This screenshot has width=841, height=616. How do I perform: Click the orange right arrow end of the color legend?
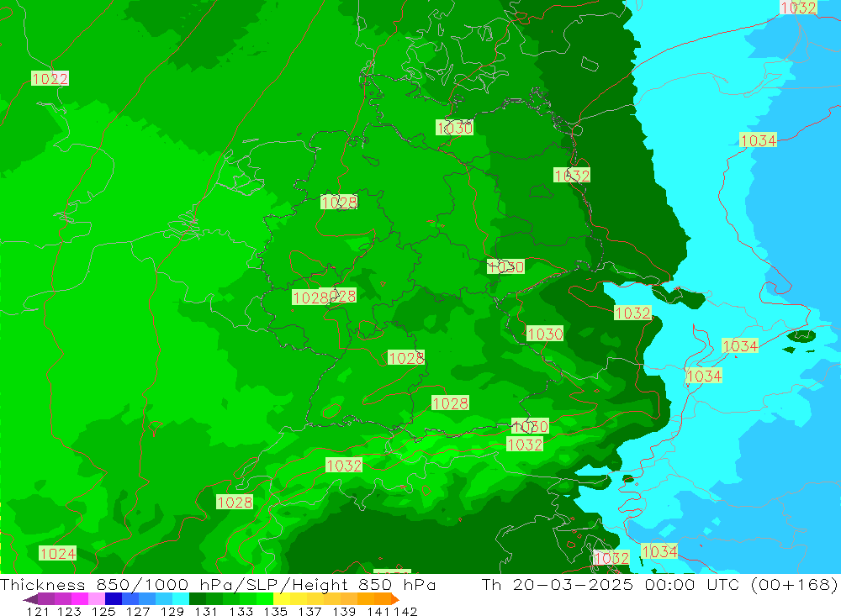click(x=395, y=599)
